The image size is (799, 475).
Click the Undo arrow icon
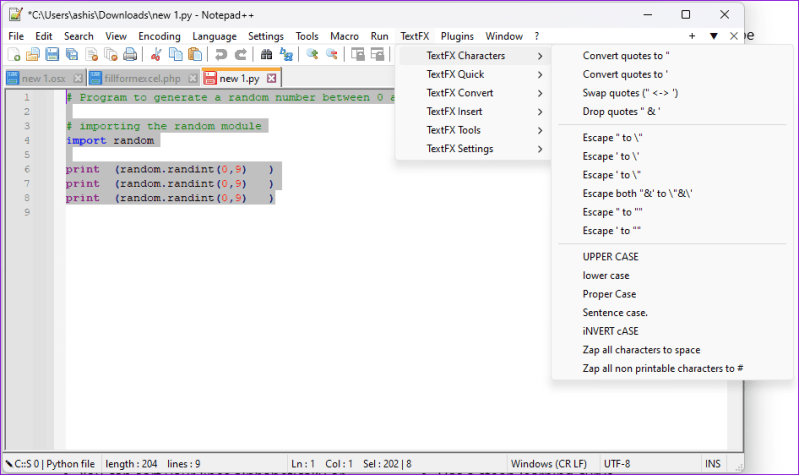tap(221, 55)
